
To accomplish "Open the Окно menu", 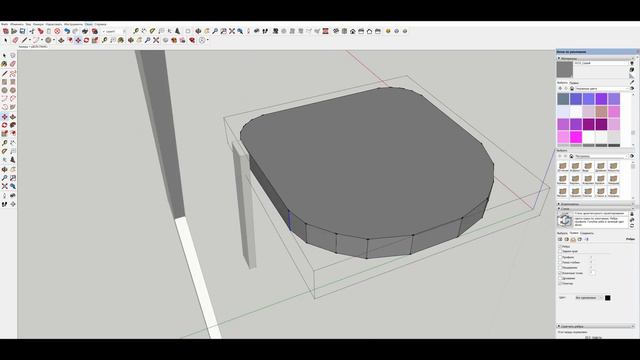I will pyautogui.click(x=88, y=24).
